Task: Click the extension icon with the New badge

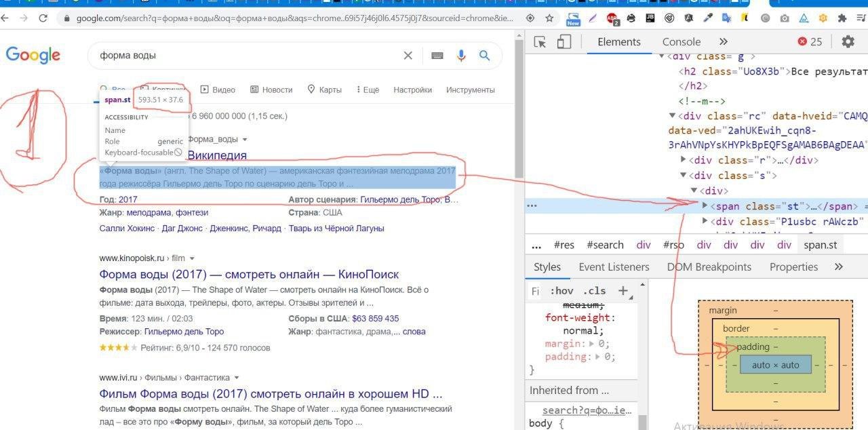Action: 574,18
